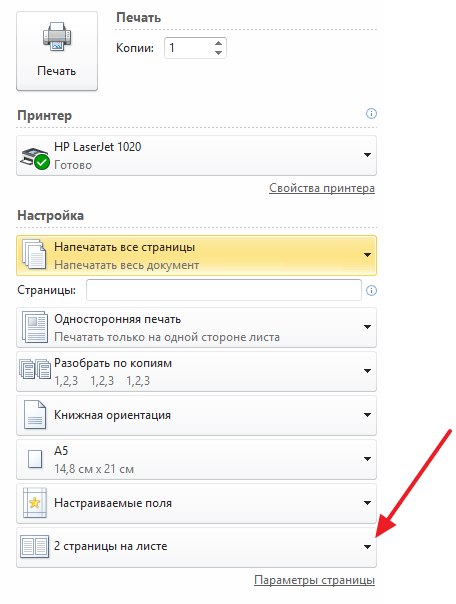The image size is (456, 604).
Task: Click the large Печать printer button
Action: pos(57,51)
